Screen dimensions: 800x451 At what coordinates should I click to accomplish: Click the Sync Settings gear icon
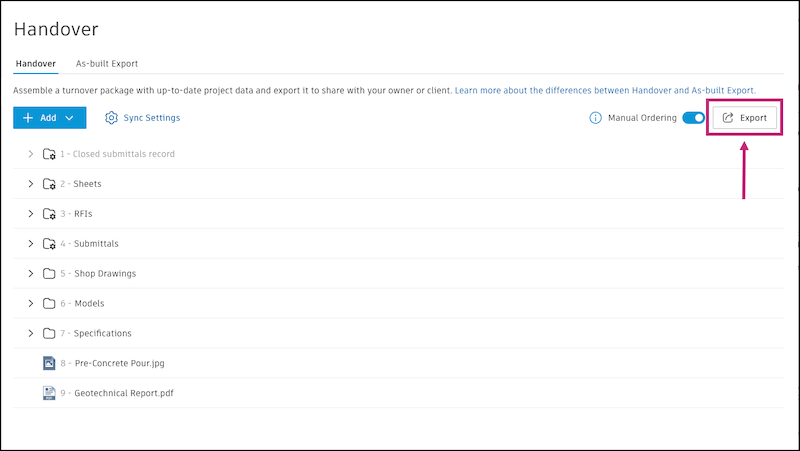tap(112, 118)
